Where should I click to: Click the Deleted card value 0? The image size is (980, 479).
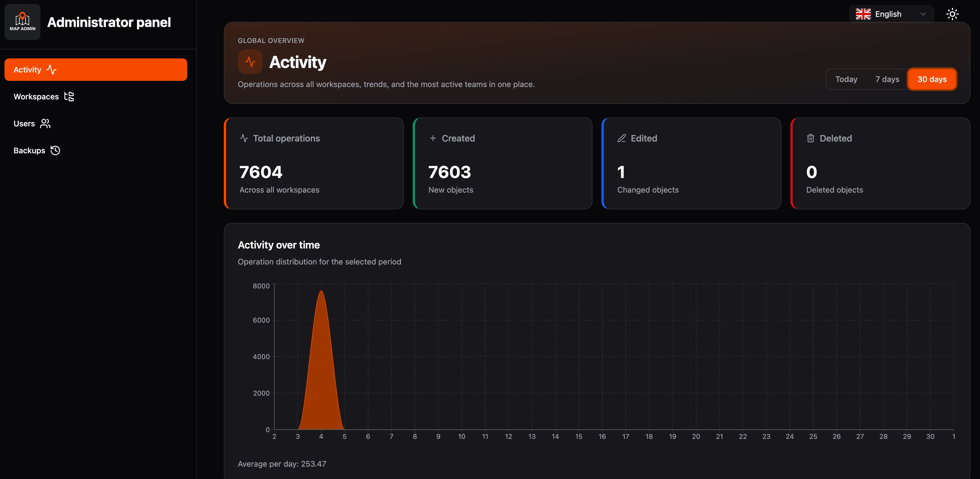pos(812,172)
